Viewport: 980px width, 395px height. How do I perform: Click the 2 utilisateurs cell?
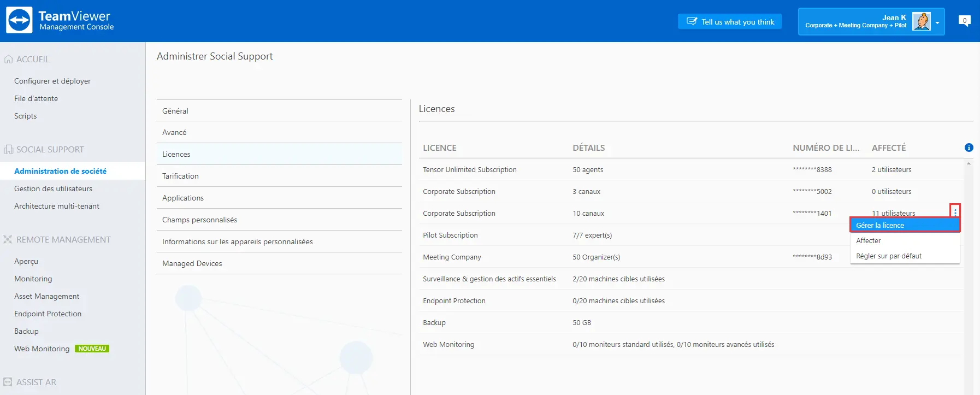pyautogui.click(x=892, y=169)
